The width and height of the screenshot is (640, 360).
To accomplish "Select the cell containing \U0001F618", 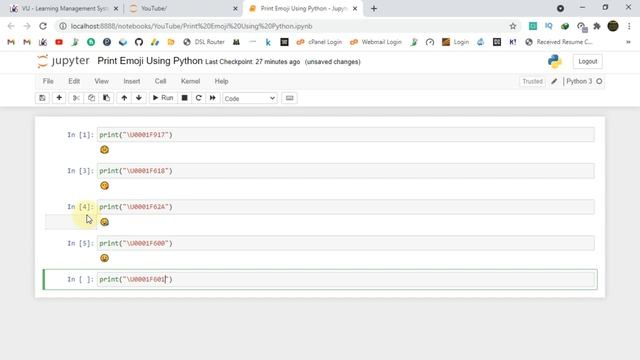I will pyautogui.click(x=345, y=171).
